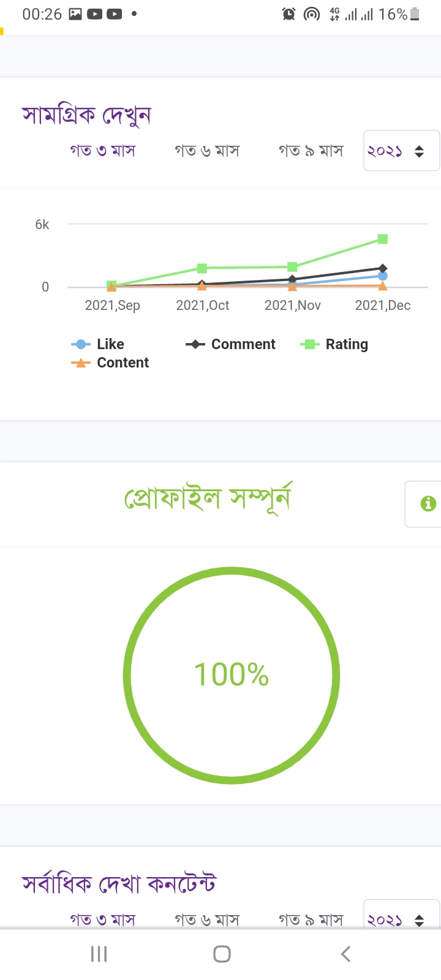This screenshot has width=441, height=980.
Task: Select গত ৬ মাস tab in overview
Action: click(207, 151)
